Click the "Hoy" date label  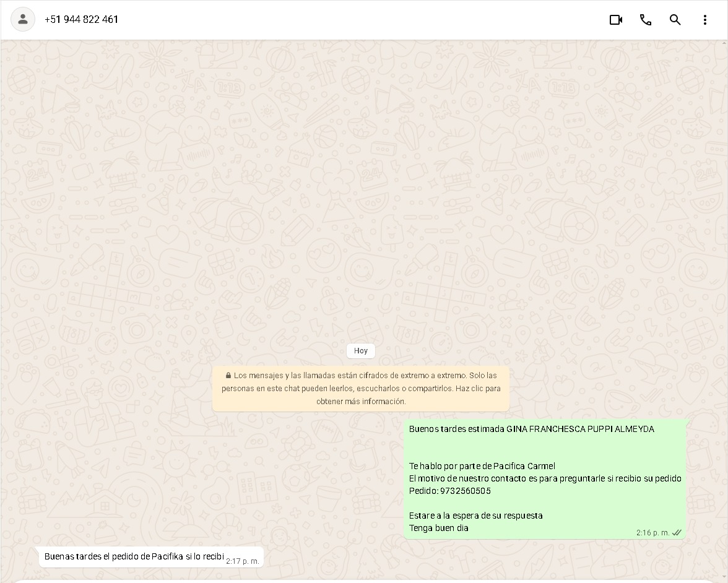point(361,351)
